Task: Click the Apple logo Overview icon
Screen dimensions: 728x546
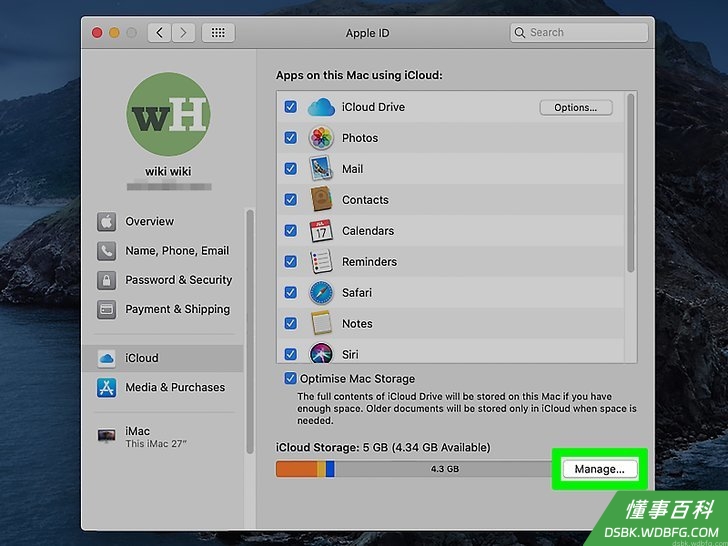Action: pyautogui.click(x=106, y=221)
